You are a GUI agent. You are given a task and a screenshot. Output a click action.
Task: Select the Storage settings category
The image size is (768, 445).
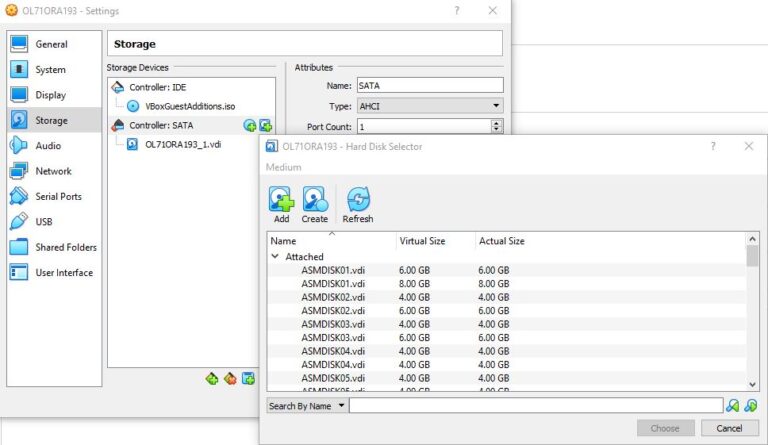coord(54,120)
